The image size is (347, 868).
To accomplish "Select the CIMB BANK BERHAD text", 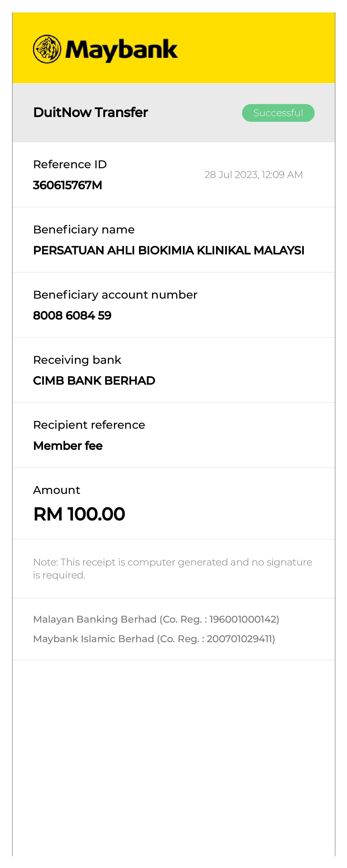I will 94,381.
